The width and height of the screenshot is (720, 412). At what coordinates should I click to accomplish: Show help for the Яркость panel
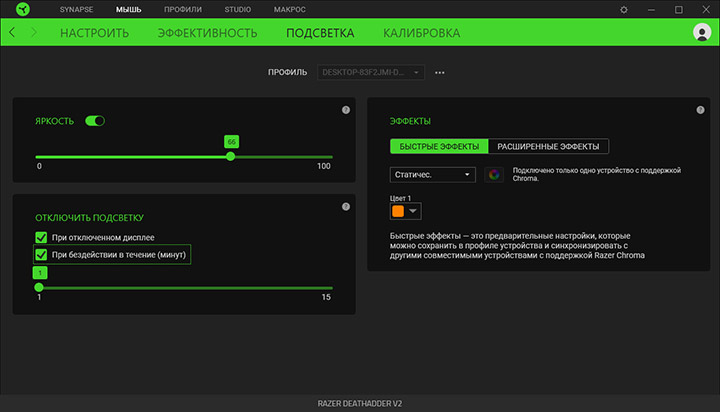(346, 110)
